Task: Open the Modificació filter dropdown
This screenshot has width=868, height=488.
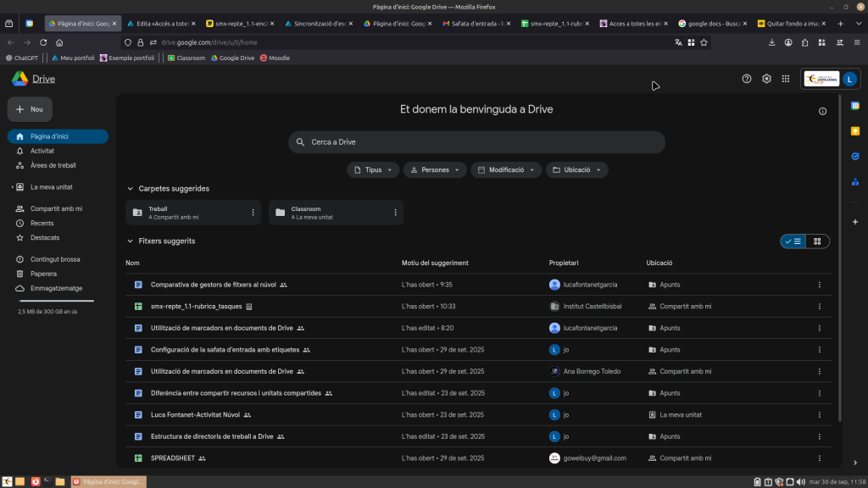Action: click(x=505, y=170)
